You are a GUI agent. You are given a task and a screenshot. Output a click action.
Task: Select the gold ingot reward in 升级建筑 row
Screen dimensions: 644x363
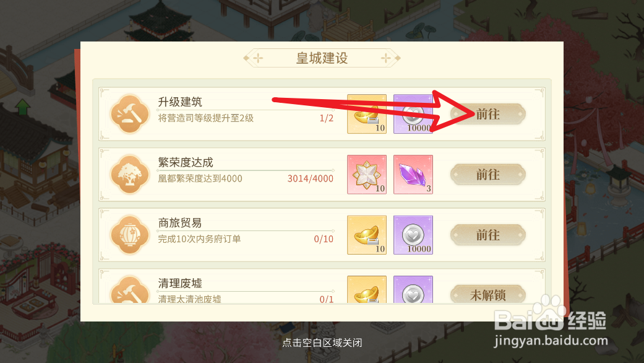tap(367, 114)
